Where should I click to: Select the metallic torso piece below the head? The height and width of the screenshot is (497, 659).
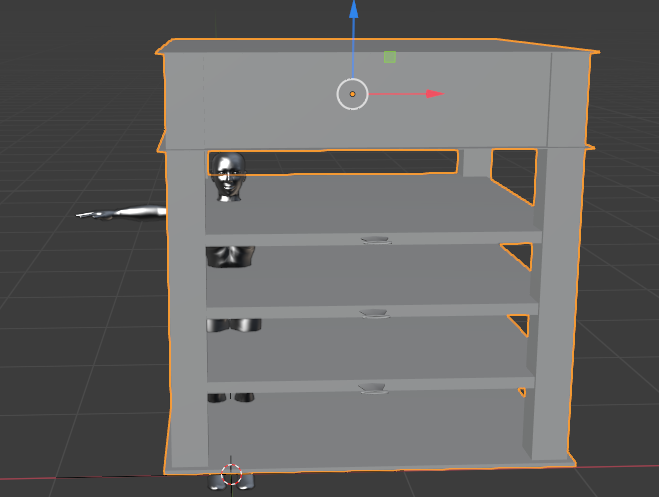point(230,257)
